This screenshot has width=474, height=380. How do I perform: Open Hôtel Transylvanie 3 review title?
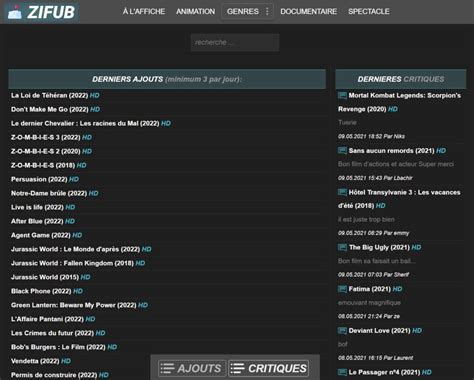click(x=400, y=199)
